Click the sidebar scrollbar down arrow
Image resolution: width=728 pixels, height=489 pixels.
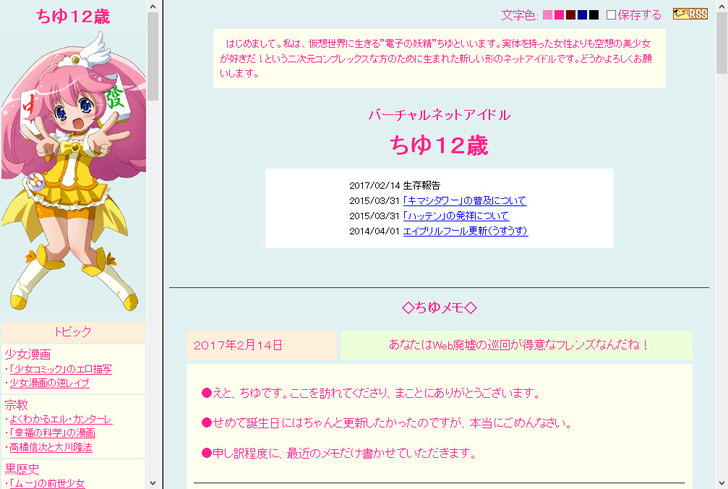click(153, 481)
